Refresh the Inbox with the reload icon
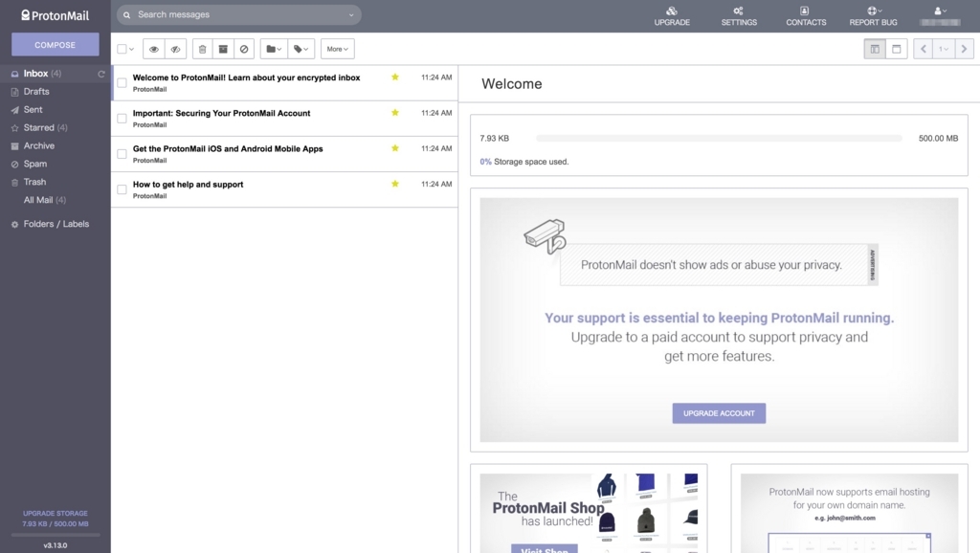This screenshot has width=980, height=553. pos(101,74)
